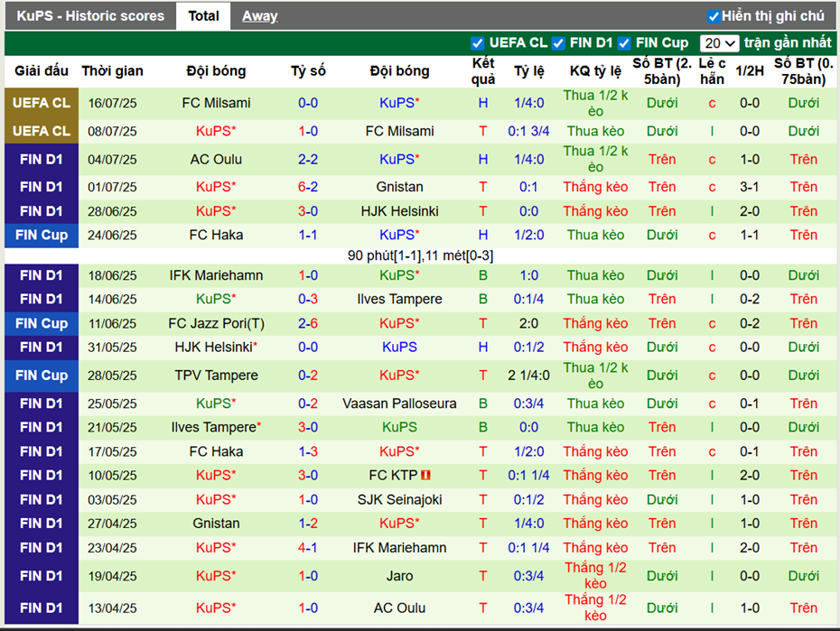The image size is (840, 631).
Task: Toggle the Hiển thị ghi chú checkbox
Action: pyautogui.click(x=714, y=16)
